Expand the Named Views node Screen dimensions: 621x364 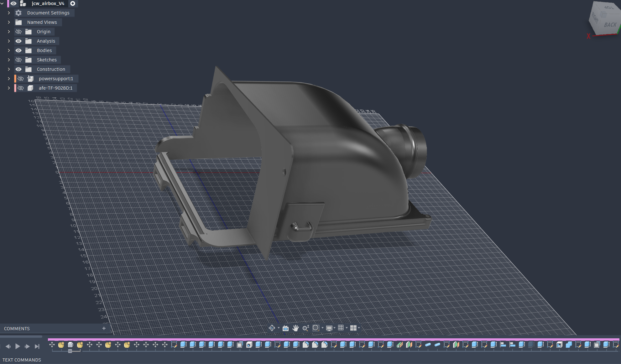(x=9, y=22)
